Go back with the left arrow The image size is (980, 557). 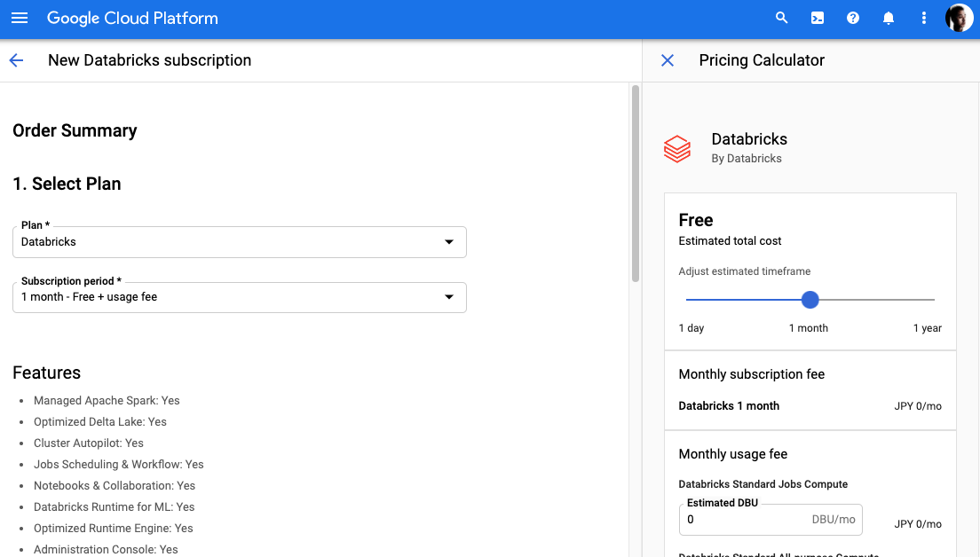pos(16,60)
